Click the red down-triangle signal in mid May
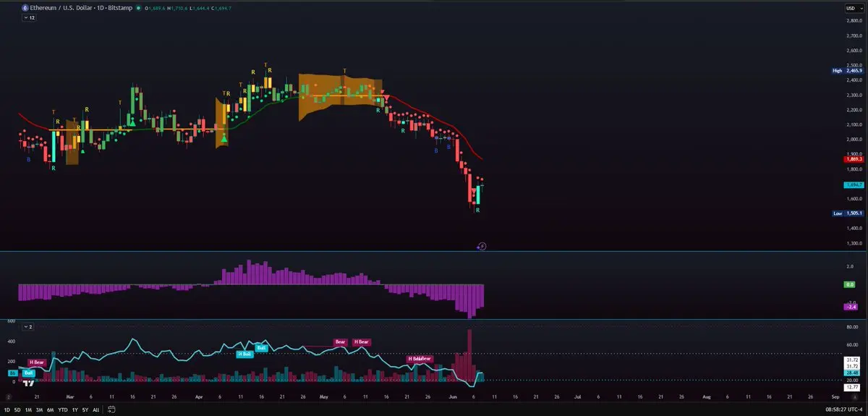 point(387,98)
